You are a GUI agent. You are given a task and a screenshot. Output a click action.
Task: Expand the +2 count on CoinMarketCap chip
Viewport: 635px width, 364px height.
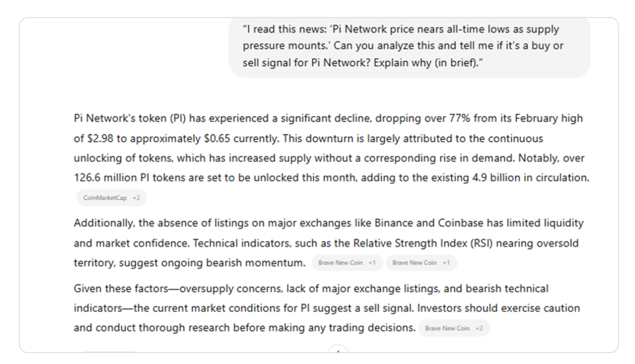(x=136, y=198)
